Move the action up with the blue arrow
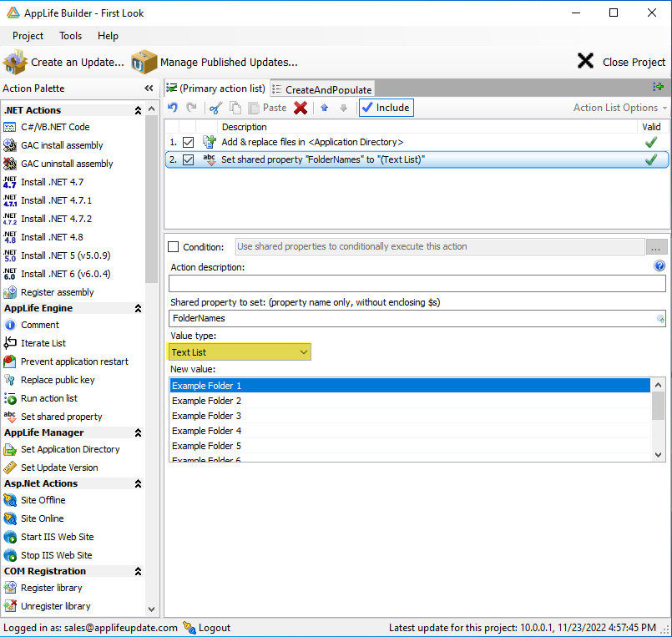Viewport: 672px width, 637px height. coord(325,108)
